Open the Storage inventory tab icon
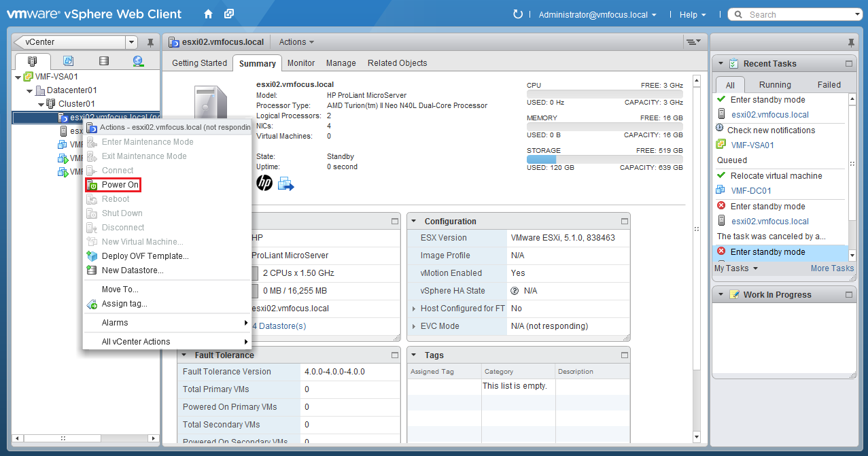The width and height of the screenshot is (868, 456). tap(103, 61)
